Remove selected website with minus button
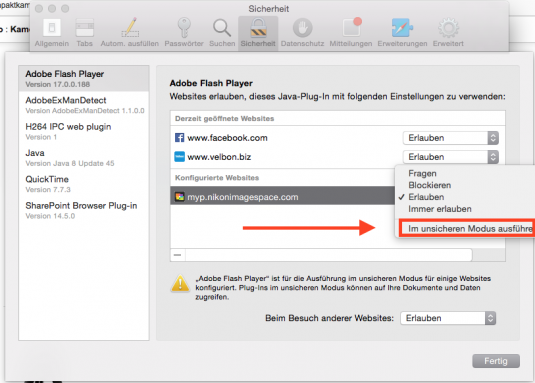The image size is (535, 383). [x=177, y=255]
